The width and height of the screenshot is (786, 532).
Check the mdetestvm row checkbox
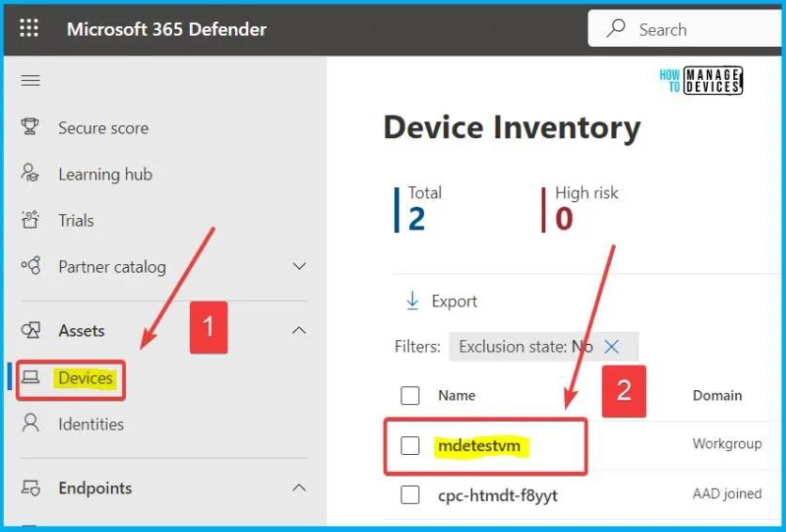pos(410,446)
